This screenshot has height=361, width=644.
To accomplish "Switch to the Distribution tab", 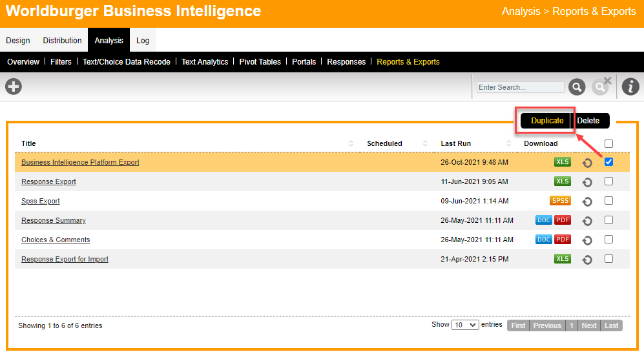I will click(x=62, y=40).
